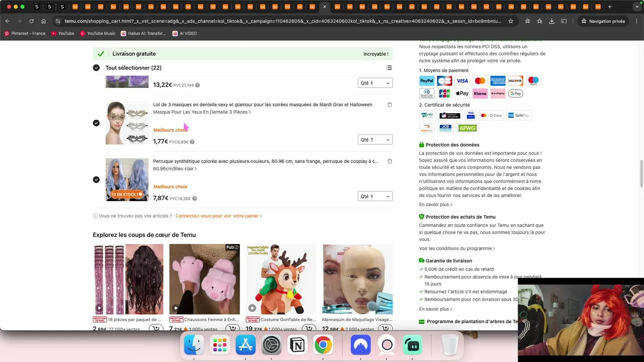Image resolution: width=644 pixels, height=362 pixels.
Task: Delete the lace masks item with trash icon
Action: tap(389, 105)
